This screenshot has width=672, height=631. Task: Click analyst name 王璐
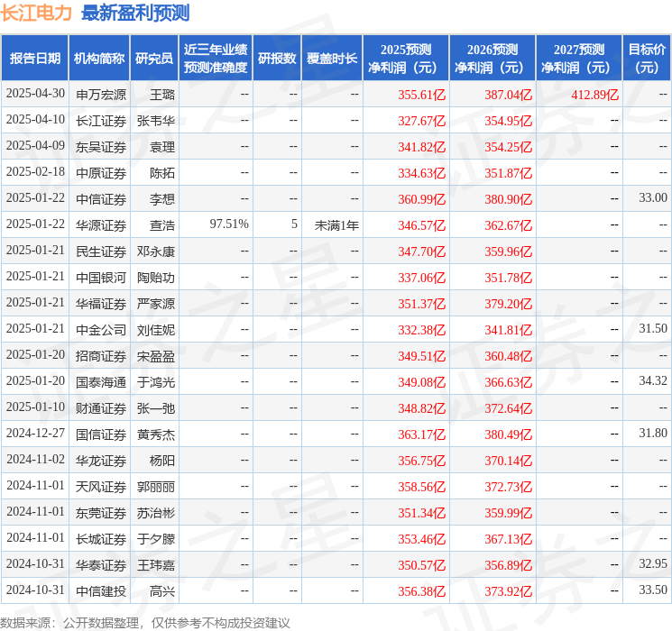[x=162, y=95]
